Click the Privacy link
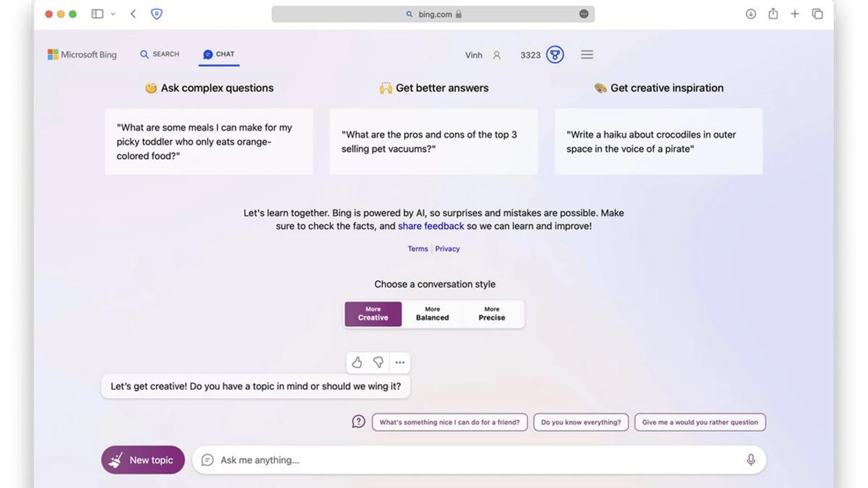The image size is (868, 488). click(447, 249)
